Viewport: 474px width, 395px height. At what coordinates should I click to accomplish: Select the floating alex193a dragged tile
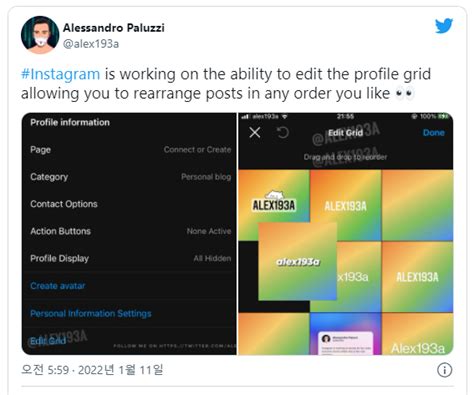(298, 261)
